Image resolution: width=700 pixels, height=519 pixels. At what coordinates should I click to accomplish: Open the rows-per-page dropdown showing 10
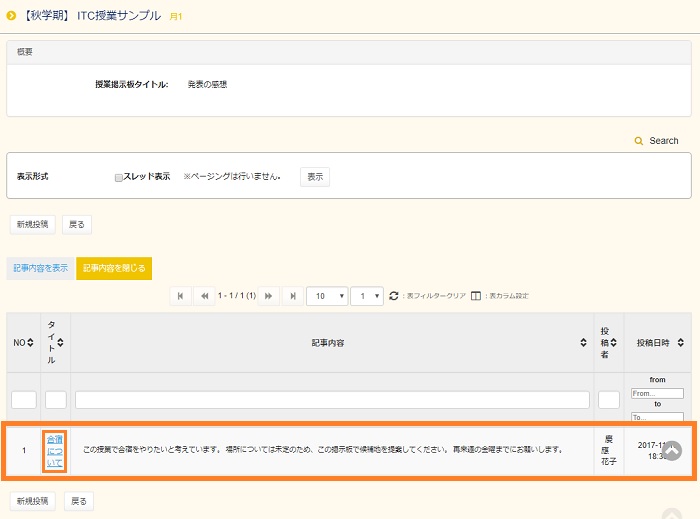[x=327, y=296]
